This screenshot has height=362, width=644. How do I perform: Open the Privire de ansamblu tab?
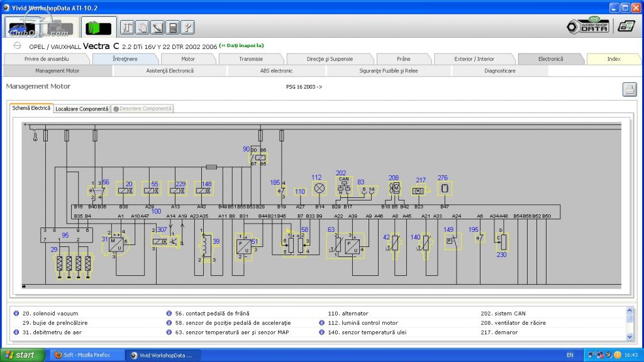pos(47,59)
